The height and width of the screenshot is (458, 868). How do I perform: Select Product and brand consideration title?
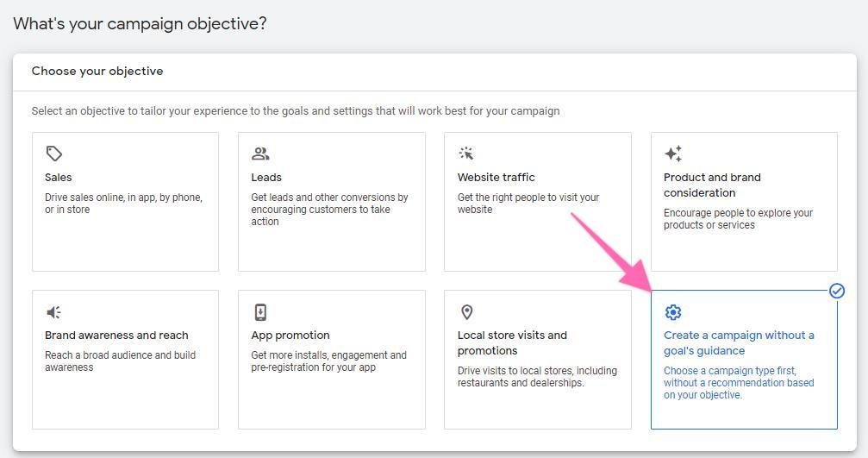click(712, 185)
